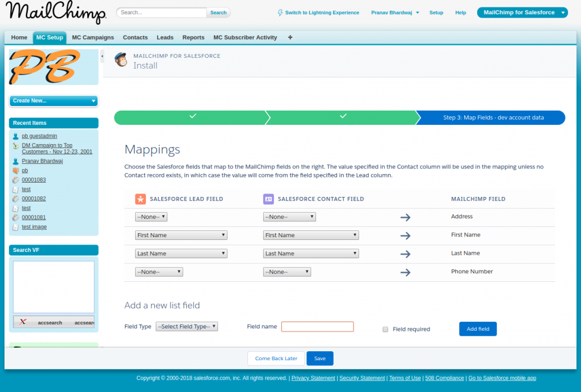The image size is (581, 392).
Task: Open the First Name contact field dropdown
Action: tap(311, 235)
